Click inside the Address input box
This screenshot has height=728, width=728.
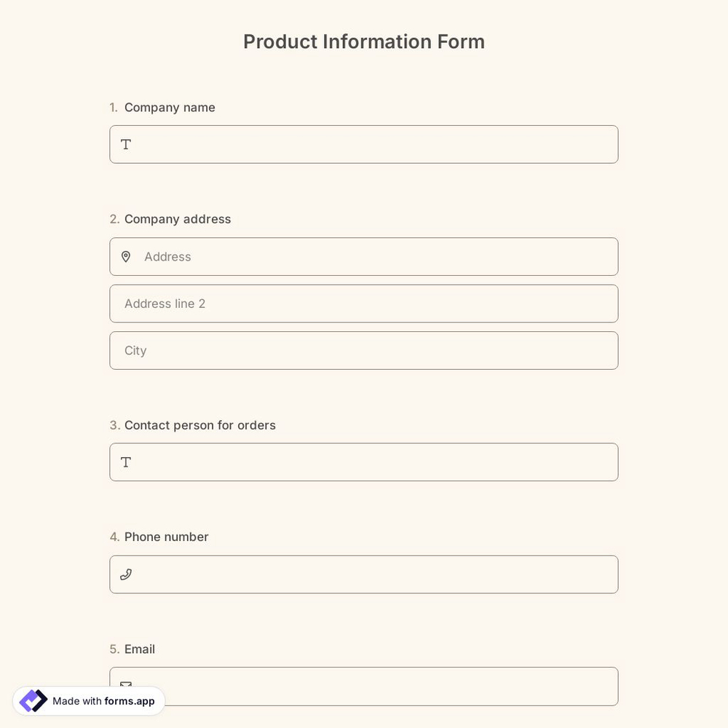click(x=364, y=256)
